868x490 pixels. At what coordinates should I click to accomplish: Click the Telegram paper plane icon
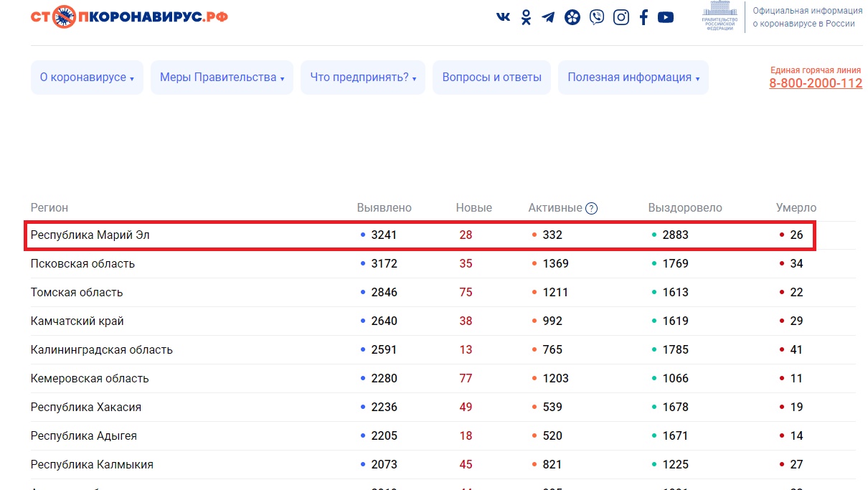549,17
